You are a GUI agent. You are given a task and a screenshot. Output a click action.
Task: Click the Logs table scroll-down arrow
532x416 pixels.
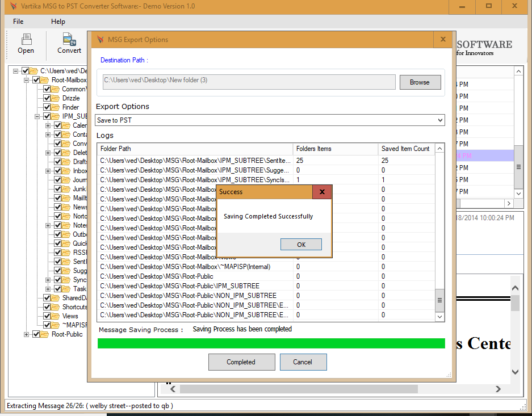tap(439, 317)
